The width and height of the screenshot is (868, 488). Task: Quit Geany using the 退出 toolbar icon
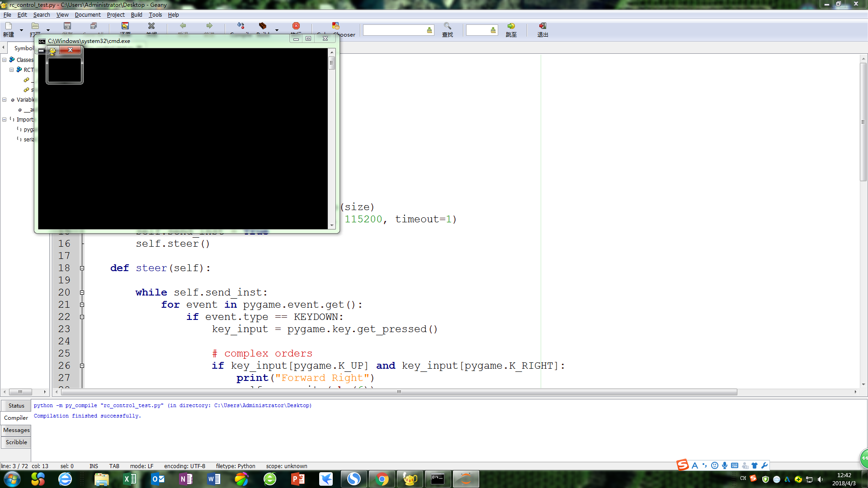click(x=542, y=28)
